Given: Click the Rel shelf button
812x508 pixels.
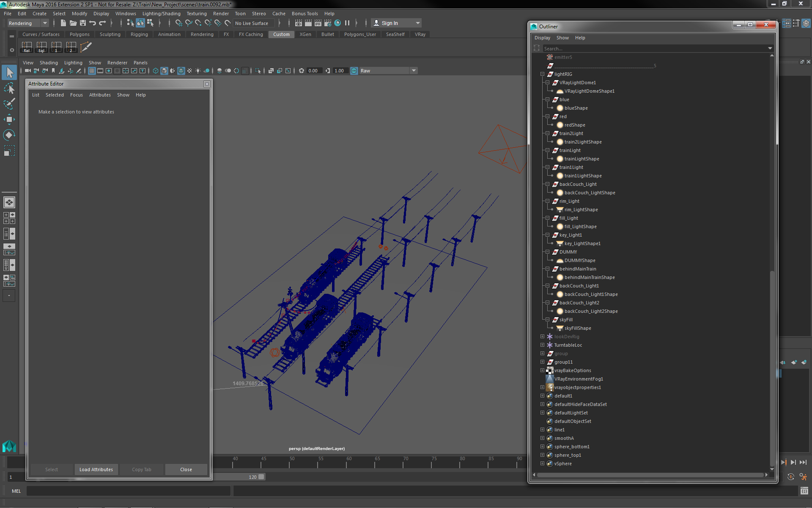Looking at the screenshot, I should 27,47.
